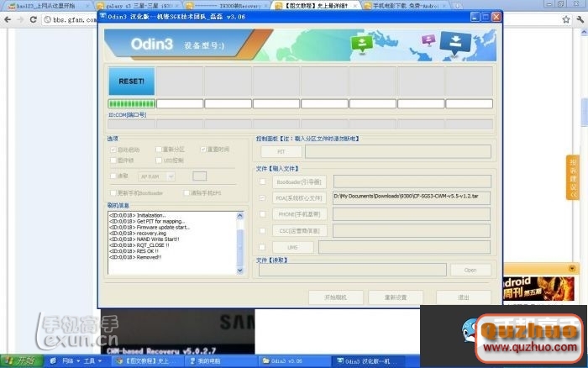Open the Windows 开始 Start menu
This screenshot has height=368, width=588.
(x=21, y=361)
